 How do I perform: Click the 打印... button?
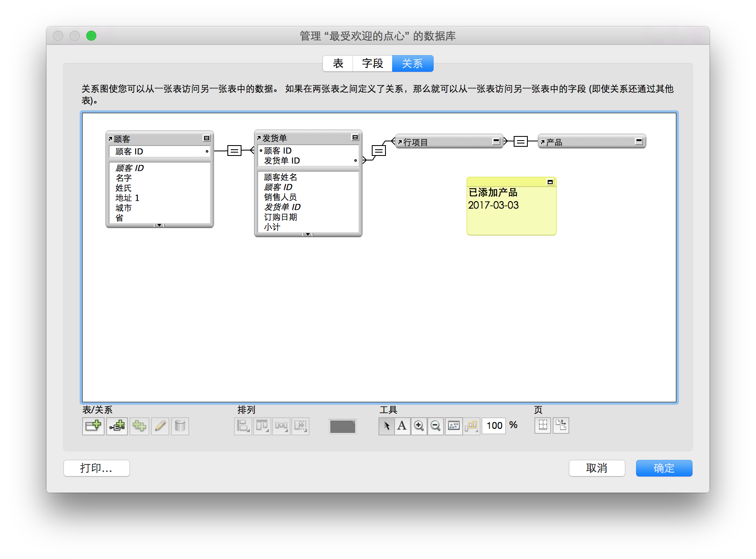pos(96,468)
